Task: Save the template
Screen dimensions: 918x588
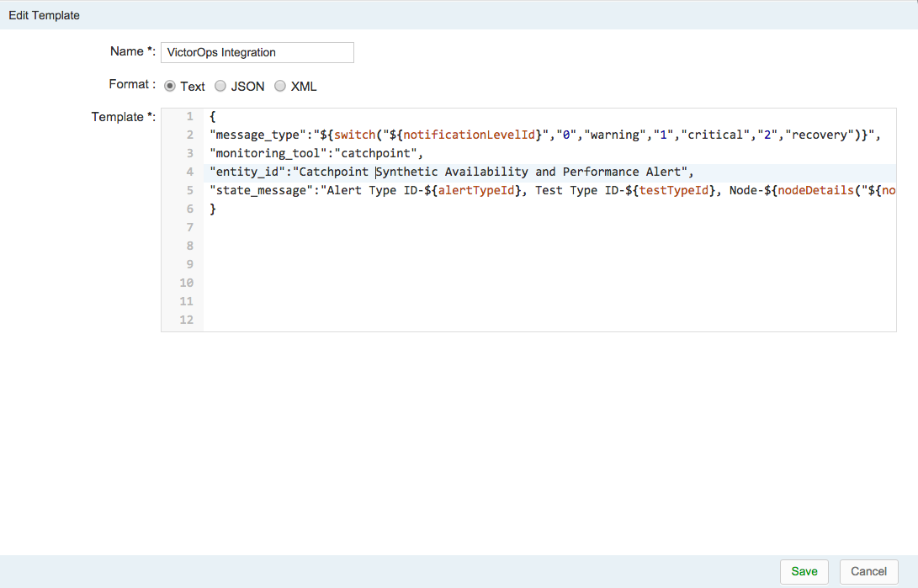Action: (804, 572)
